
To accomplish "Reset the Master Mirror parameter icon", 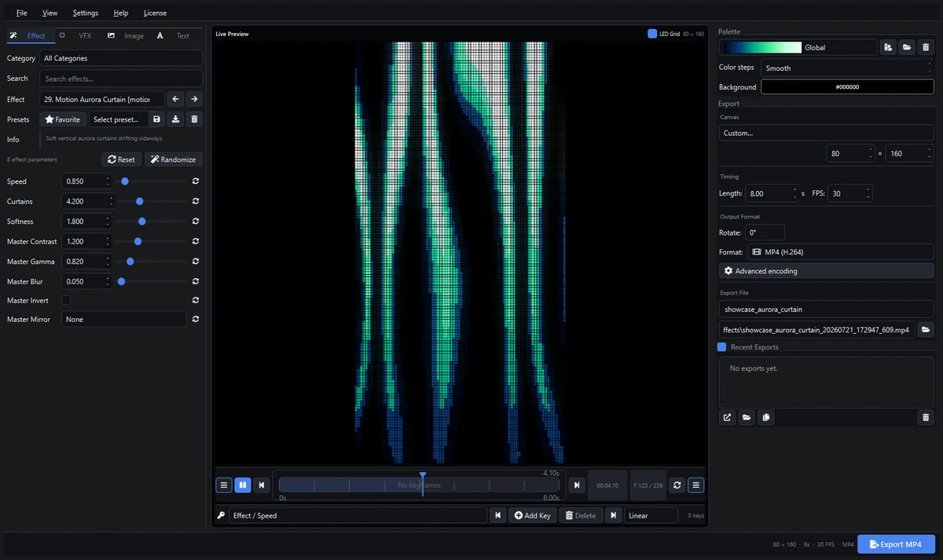I will [195, 319].
